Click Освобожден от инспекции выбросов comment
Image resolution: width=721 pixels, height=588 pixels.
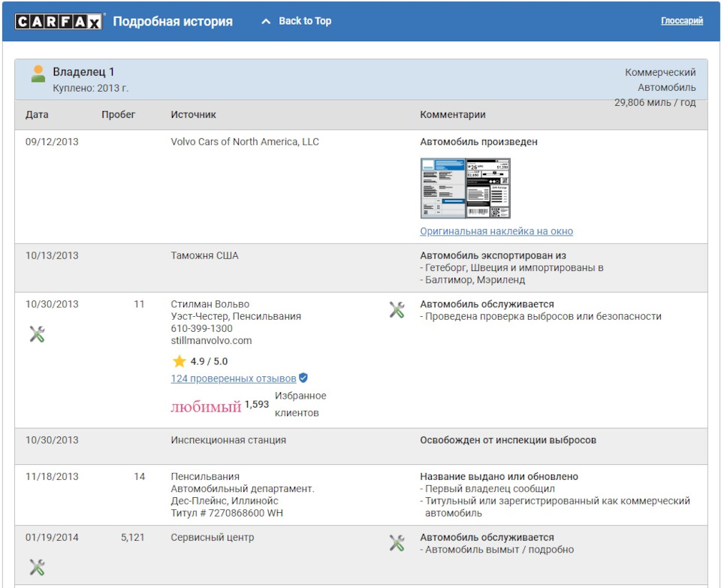pyautogui.click(x=508, y=440)
